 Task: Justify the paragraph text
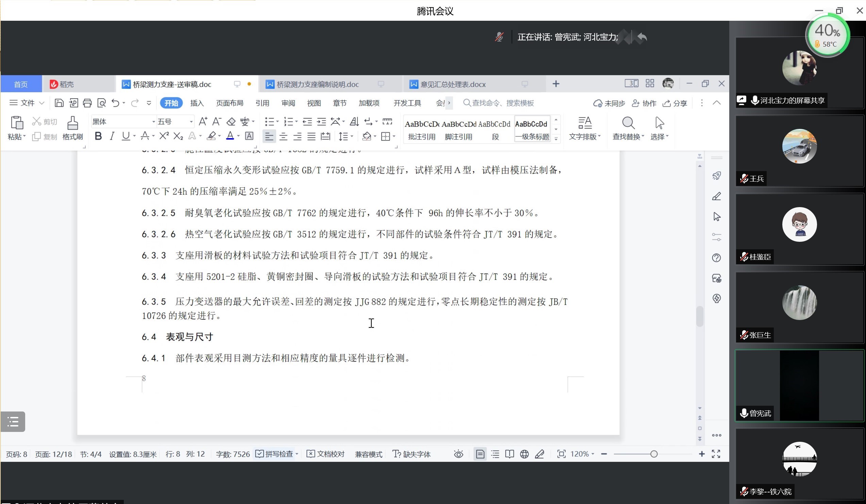point(311,137)
